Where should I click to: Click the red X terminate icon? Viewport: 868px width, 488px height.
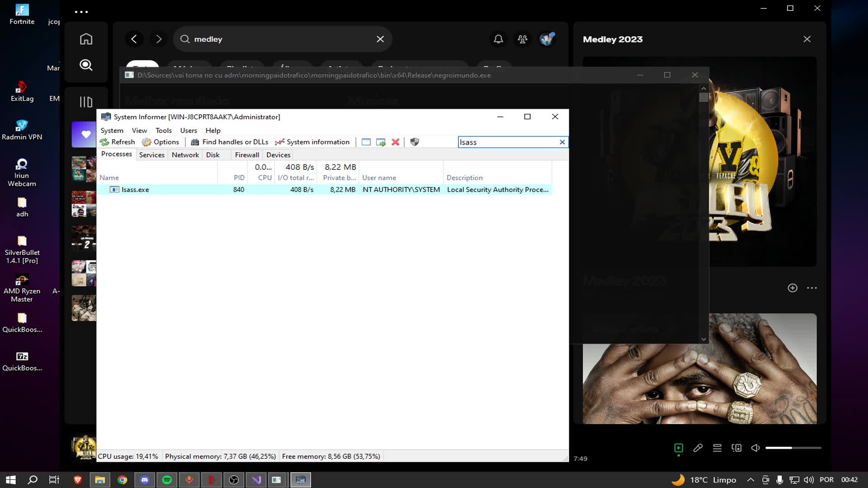pyautogui.click(x=395, y=142)
